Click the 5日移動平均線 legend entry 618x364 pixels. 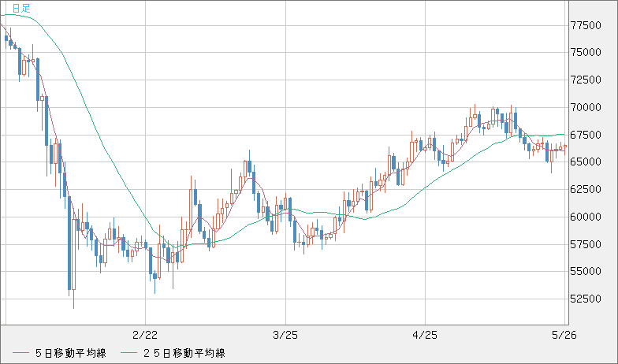[x=71, y=353]
